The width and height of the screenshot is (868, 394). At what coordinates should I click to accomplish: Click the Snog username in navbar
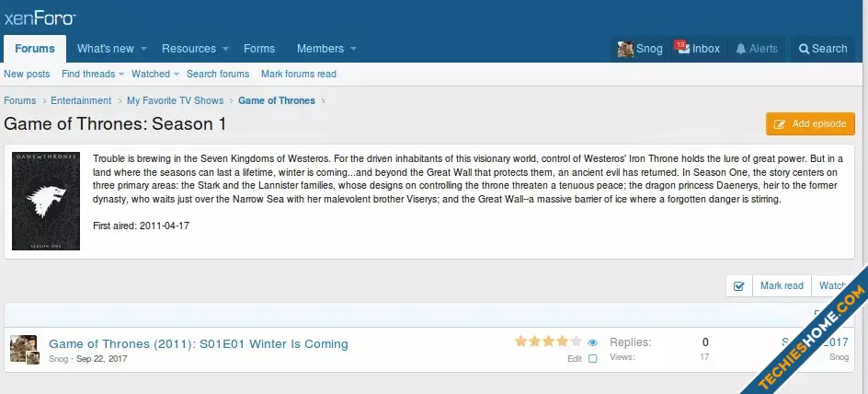(x=649, y=49)
